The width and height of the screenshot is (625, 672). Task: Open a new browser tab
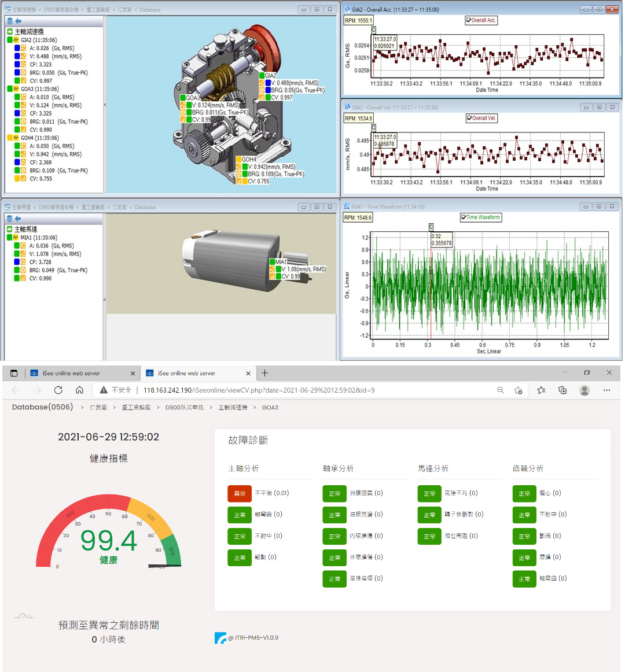coord(264,373)
